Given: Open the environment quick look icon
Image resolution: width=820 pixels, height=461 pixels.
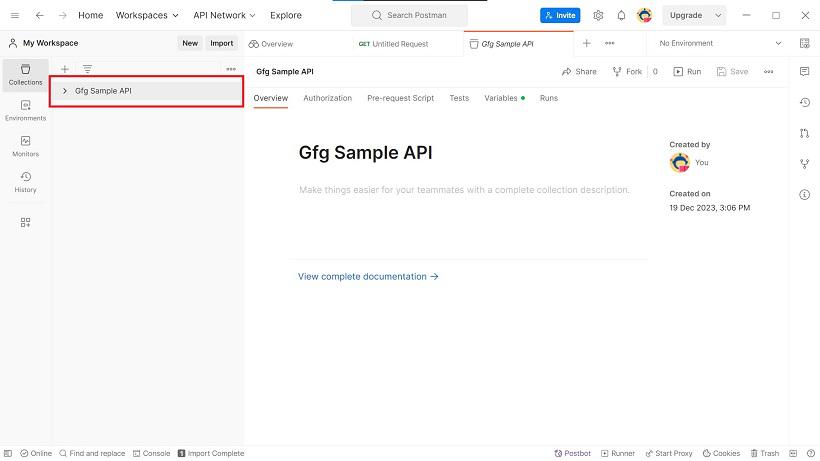Looking at the screenshot, I should pyautogui.click(x=804, y=43).
